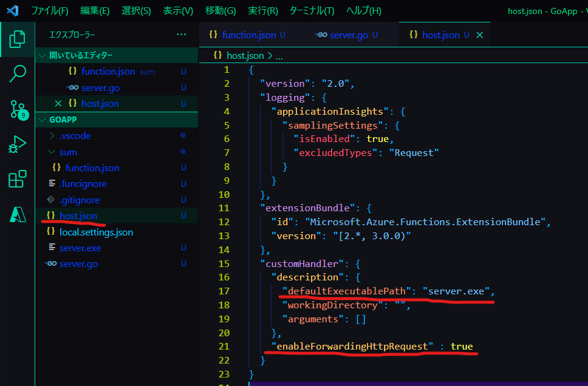Click "Microsoft.Azure.Functions.ExtensionBundle" value
Image resolution: width=588 pixels, height=386 pixels.
coord(425,222)
